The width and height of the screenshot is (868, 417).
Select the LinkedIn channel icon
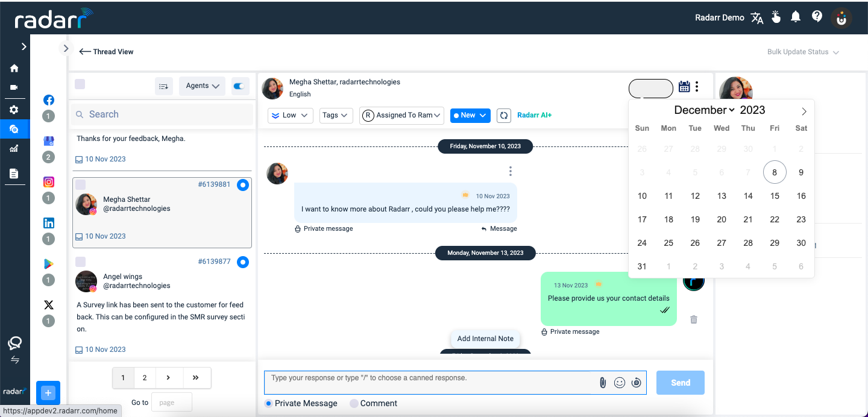49,223
